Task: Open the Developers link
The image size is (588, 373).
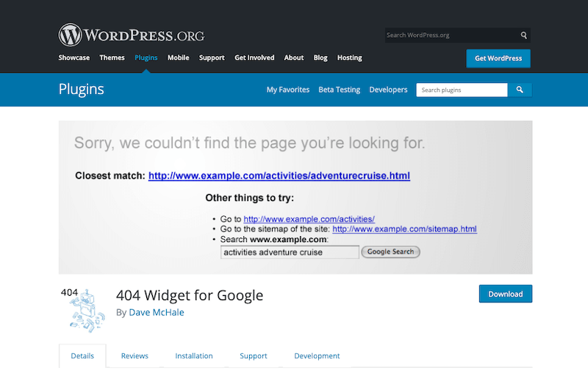Action: pyautogui.click(x=388, y=90)
